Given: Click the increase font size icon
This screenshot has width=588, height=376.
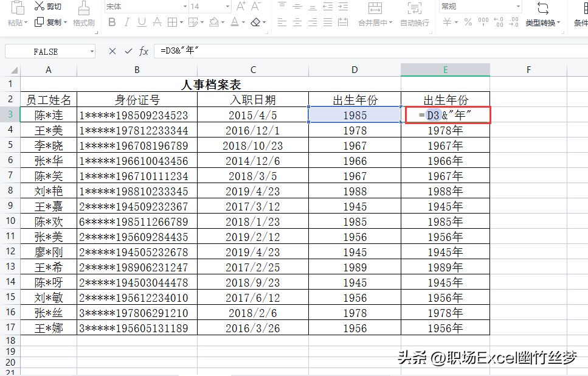Looking at the screenshot, I should point(241,6).
